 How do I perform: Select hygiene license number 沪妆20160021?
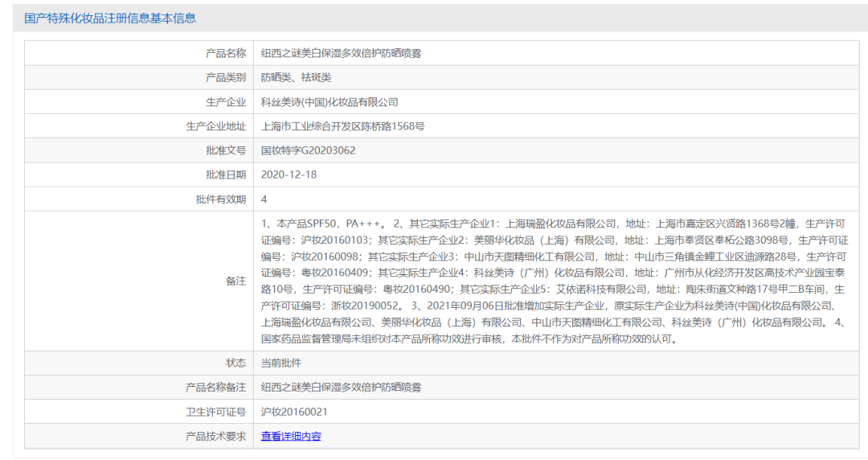coord(294,412)
